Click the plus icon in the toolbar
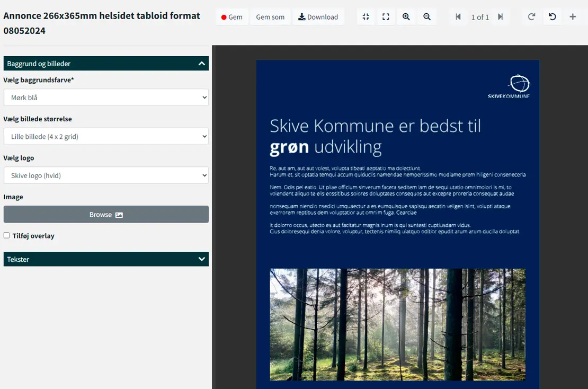 (573, 16)
